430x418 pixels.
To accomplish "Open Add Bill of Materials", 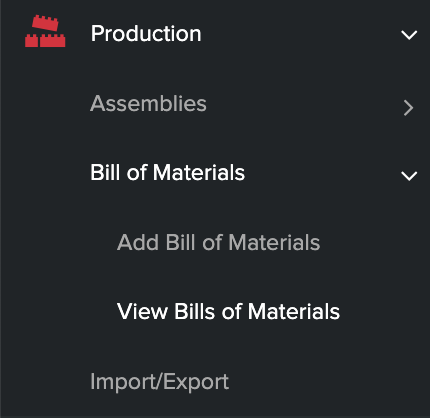I will pos(219,242).
